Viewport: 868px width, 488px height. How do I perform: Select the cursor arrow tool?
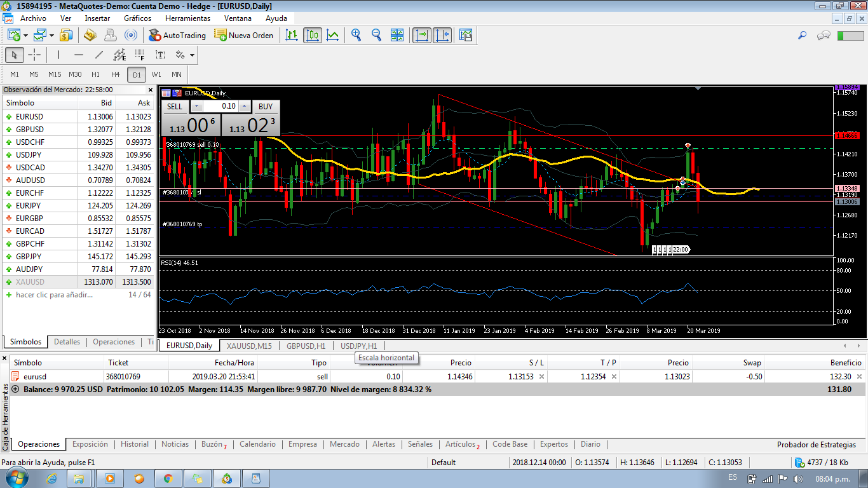tap(15, 55)
